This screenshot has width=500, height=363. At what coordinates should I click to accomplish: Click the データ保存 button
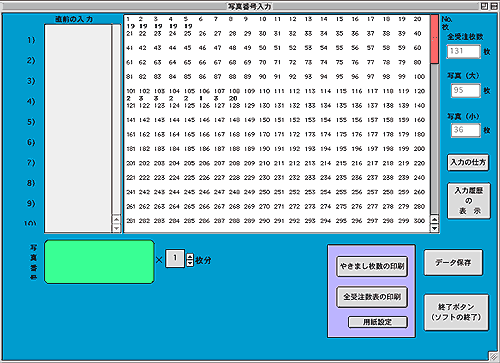(x=453, y=263)
